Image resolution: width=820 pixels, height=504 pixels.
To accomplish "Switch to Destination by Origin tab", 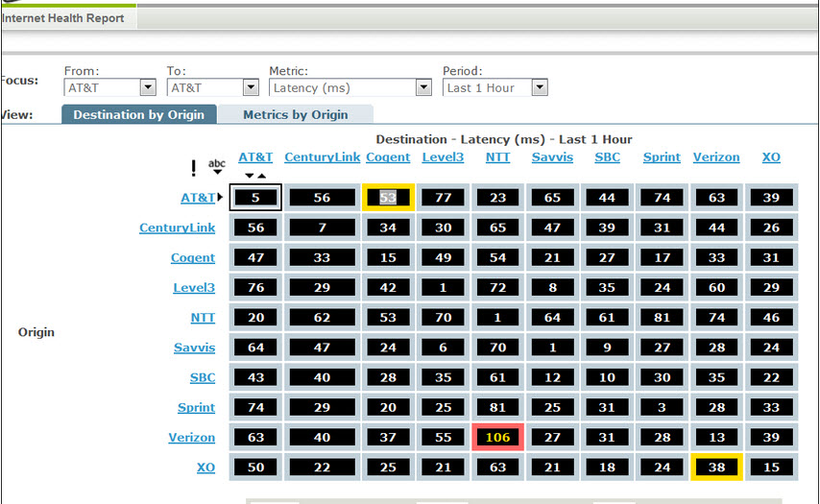I will pos(139,114).
